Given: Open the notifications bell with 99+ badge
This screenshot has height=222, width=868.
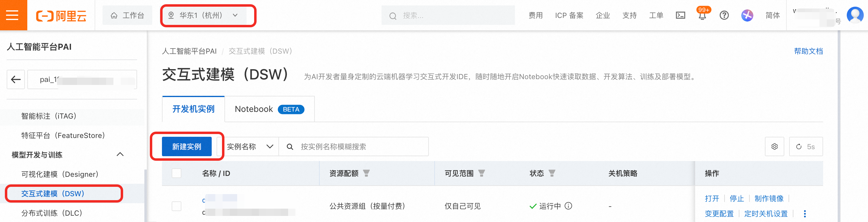Looking at the screenshot, I should point(702,16).
